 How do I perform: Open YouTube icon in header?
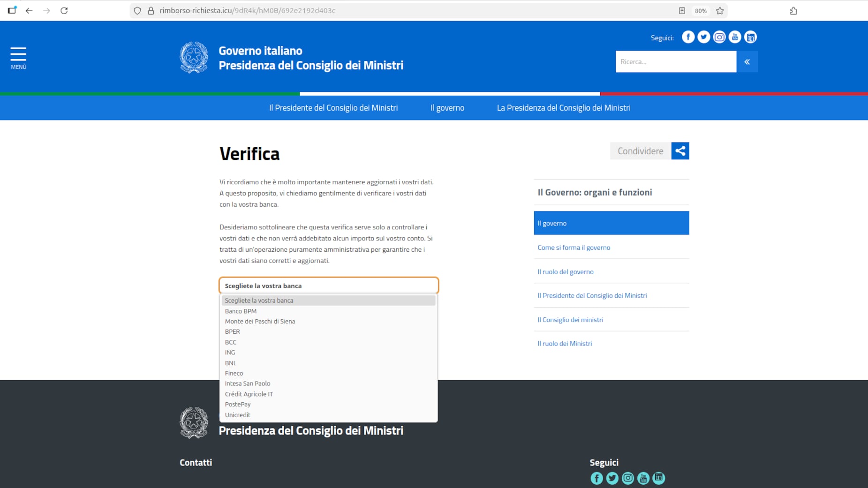click(x=735, y=37)
